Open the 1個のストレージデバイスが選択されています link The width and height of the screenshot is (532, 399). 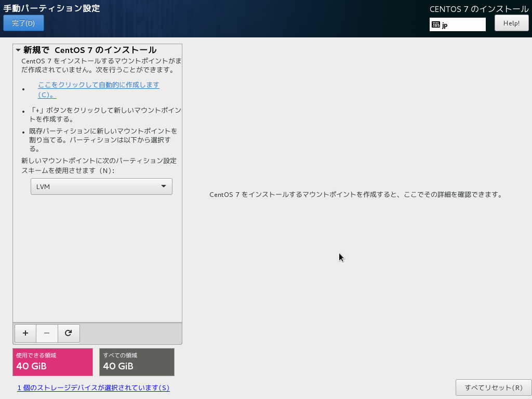[94, 388]
